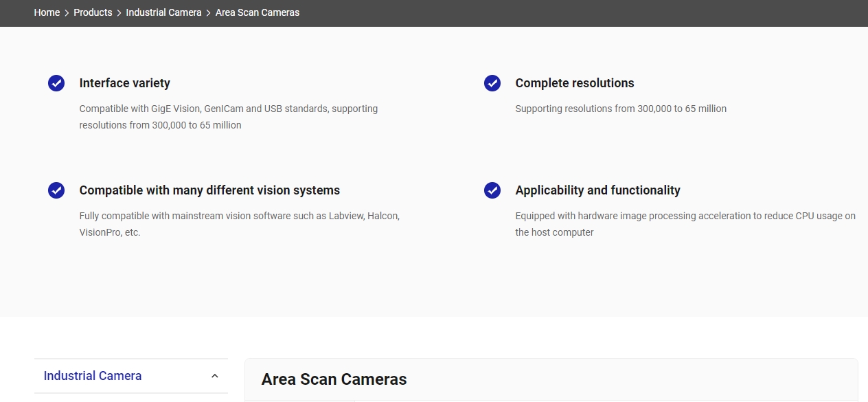The height and width of the screenshot is (402, 868).
Task: Click the checkmark icon beside Interface variety
Action: [56, 83]
